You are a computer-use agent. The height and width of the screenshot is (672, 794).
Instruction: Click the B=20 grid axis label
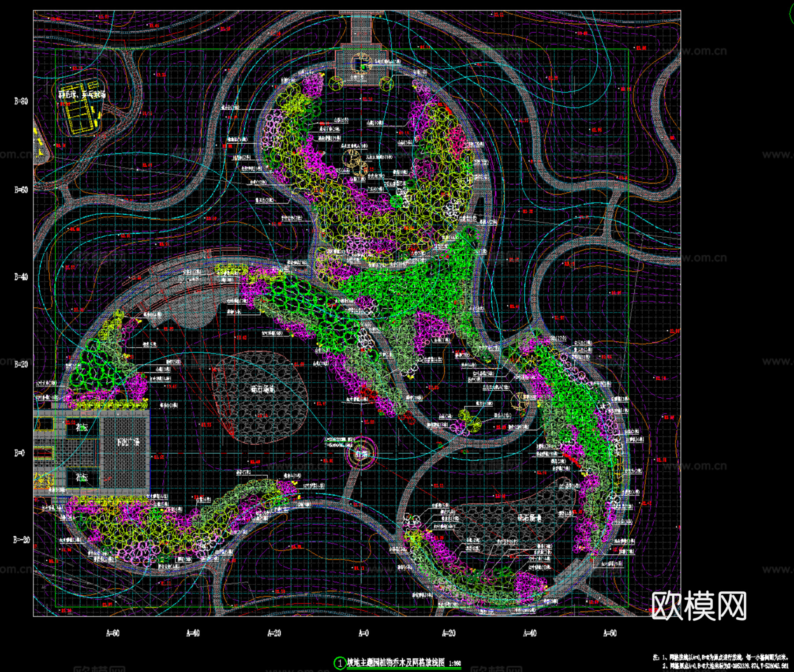coord(21,364)
